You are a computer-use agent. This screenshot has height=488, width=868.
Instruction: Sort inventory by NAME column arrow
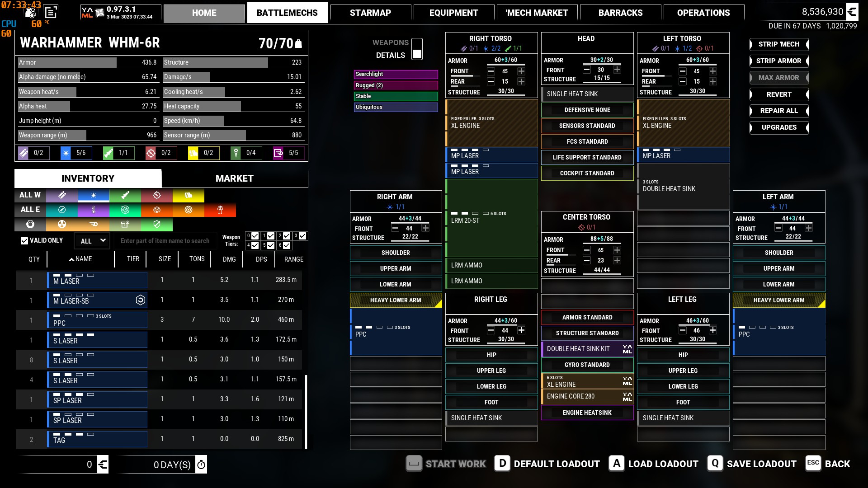click(71, 259)
